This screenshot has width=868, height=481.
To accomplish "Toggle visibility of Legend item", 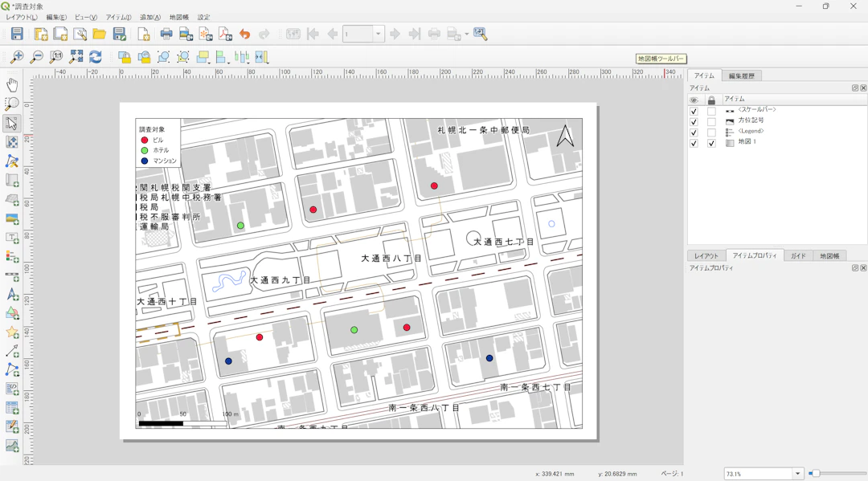I will 694,132.
